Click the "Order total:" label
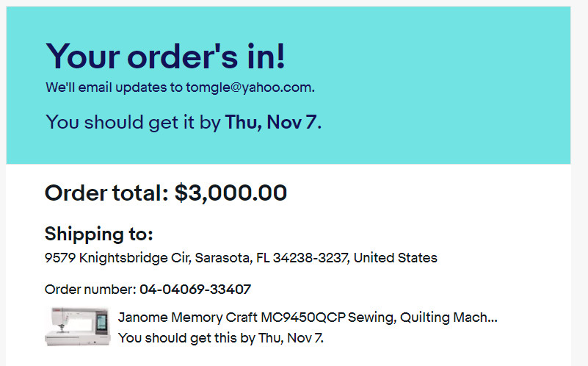This screenshot has height=366, width=588. point(106,193)
